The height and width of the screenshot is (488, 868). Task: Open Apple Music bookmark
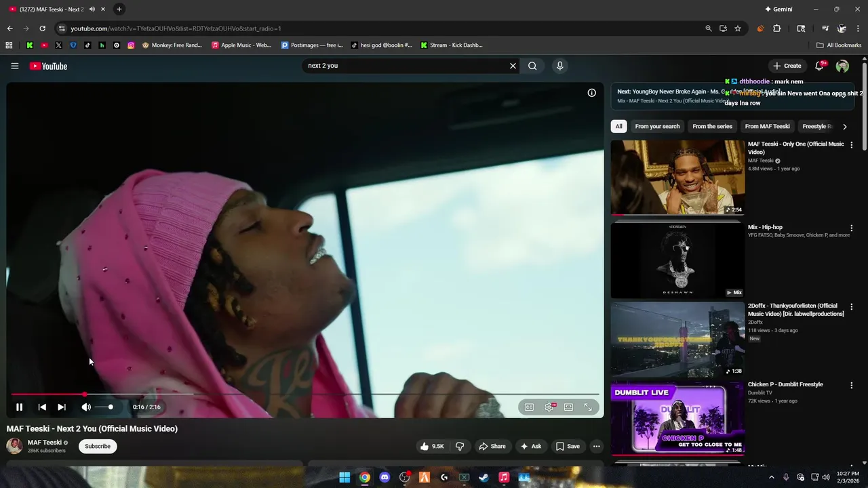coord(241,45)
